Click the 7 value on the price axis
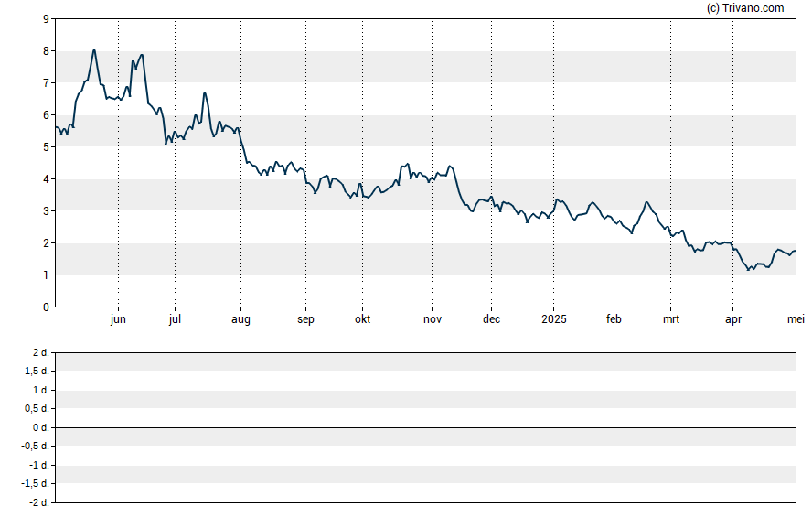The width and height of the screenshot is (812, 517). coord(46,83)
